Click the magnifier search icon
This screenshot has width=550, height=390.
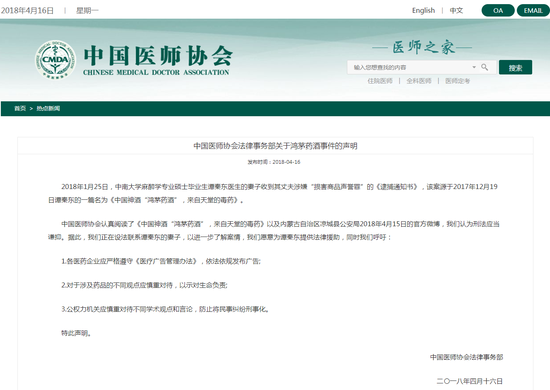[x=484, y=67]
